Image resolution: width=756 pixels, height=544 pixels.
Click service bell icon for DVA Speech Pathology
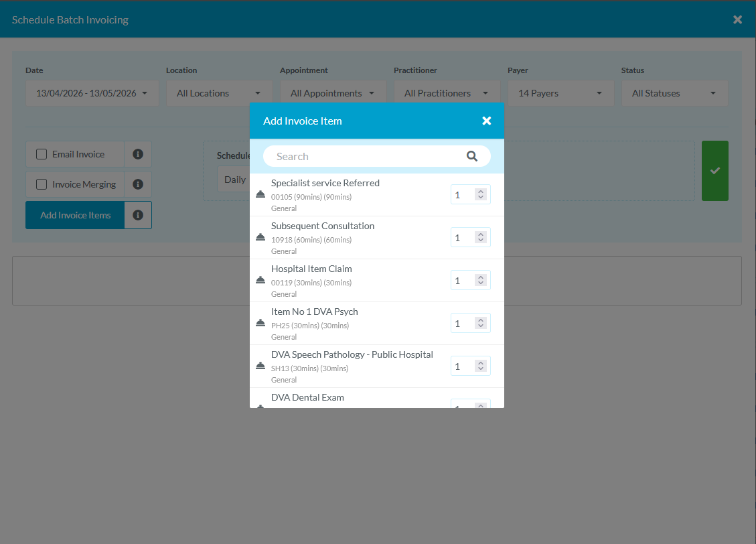click(260, 366)
